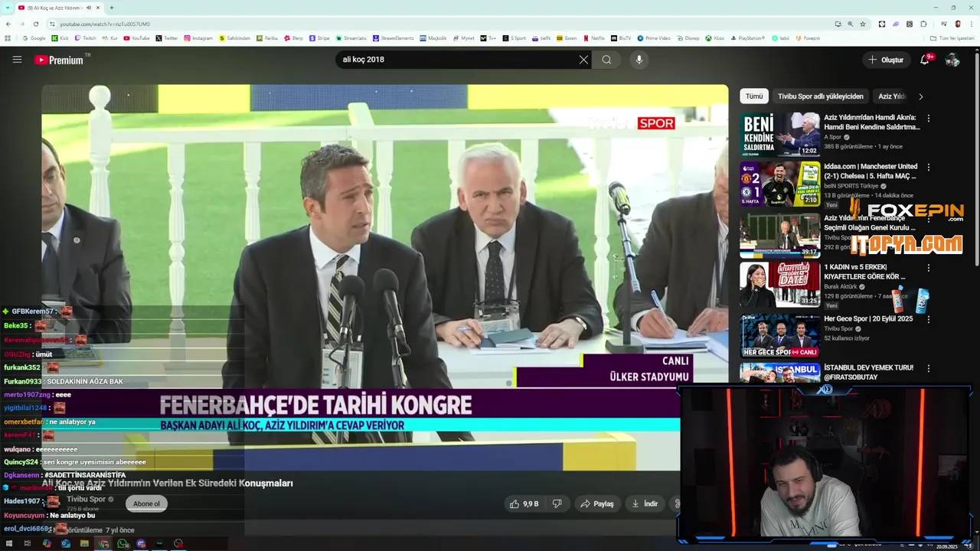Open Chrome from the taskbar
980x551 pixels.
(103, 543)
